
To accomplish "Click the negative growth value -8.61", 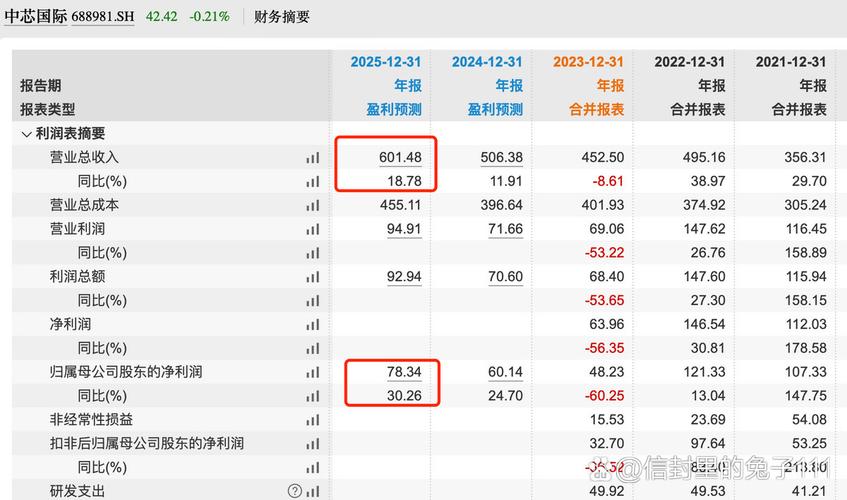I will pyautogui.click(x=608, y=181).
